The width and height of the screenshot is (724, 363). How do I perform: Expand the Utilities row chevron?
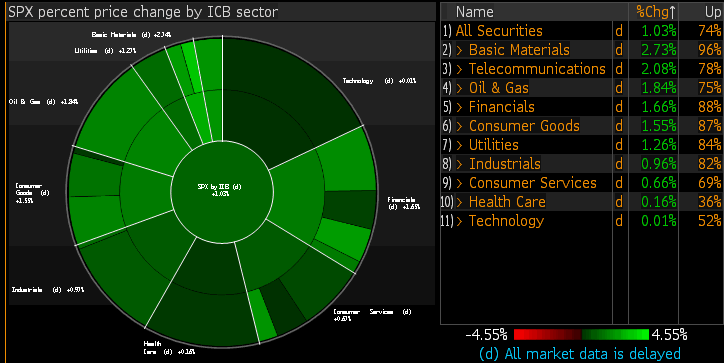coord(459,145)
